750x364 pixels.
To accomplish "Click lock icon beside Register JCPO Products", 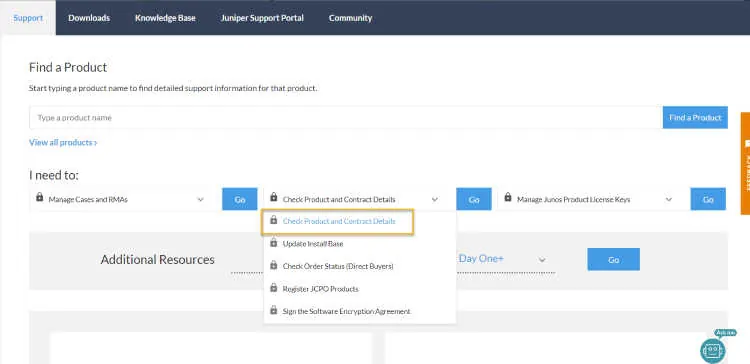I will [274, 287].
